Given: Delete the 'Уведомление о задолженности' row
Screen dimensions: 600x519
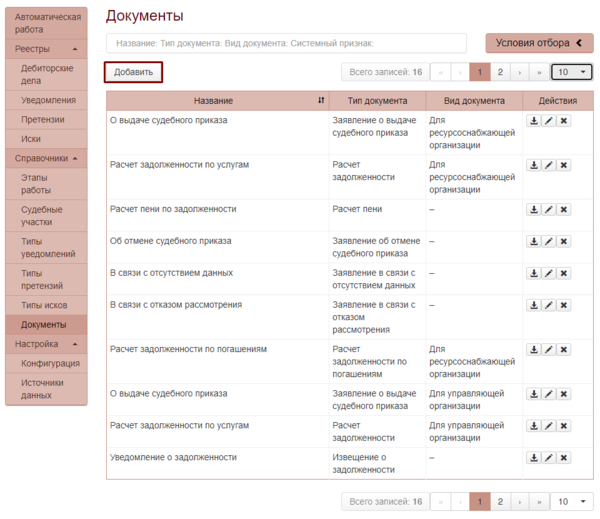Looking at the screenshot, I should pos(564,458).
